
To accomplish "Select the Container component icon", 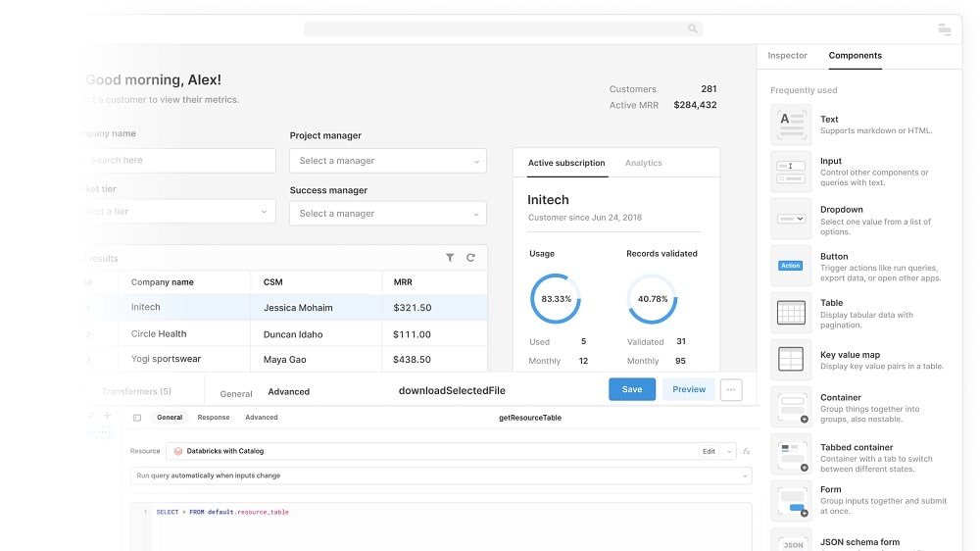I will [x=791, y=407].
